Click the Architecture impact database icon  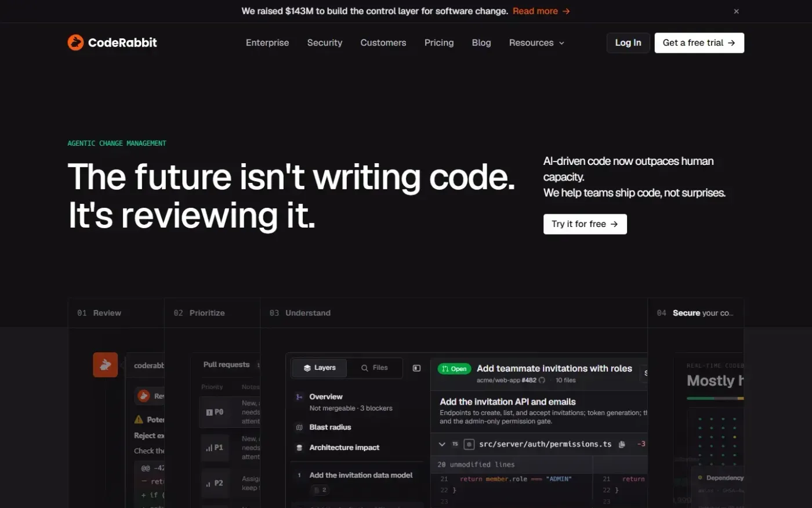[299, 448]
